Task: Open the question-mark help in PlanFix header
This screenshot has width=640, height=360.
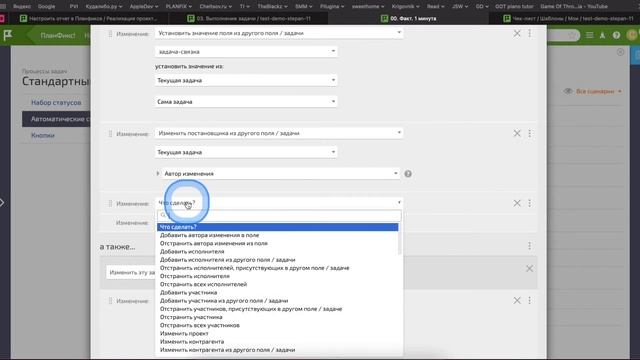Action: [616, 36]
